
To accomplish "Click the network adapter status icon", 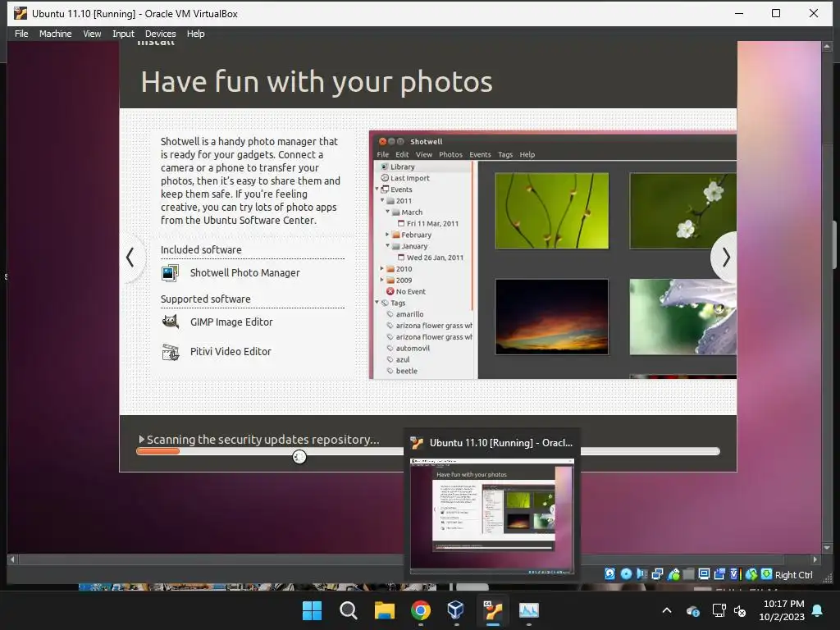I will [x=657, y=574].
